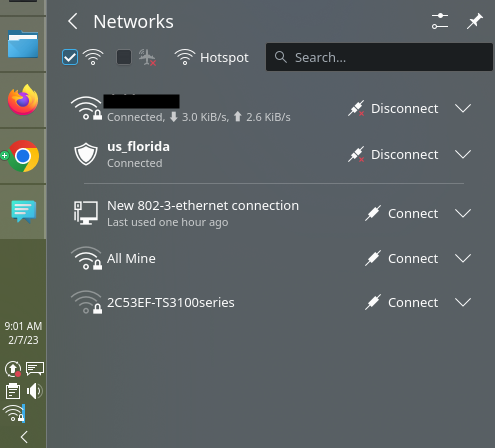Create a Wi-Fi Hotspot
495x448 pixels.
212,57
